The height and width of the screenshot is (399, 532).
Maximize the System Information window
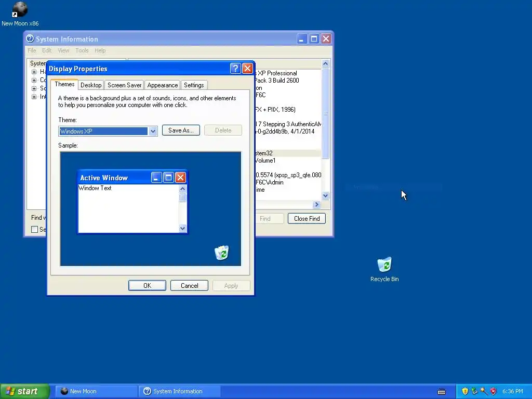point(314,39)
